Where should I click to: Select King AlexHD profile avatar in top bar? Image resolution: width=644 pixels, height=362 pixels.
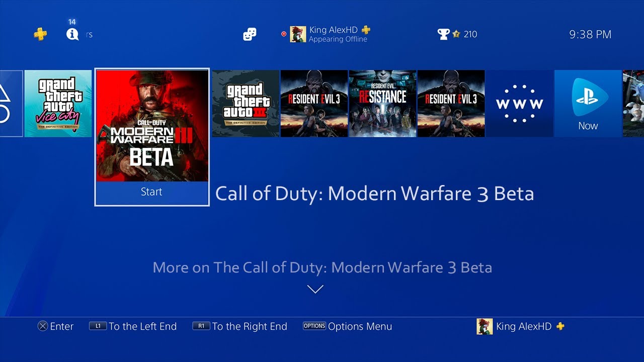click(298, 34)
